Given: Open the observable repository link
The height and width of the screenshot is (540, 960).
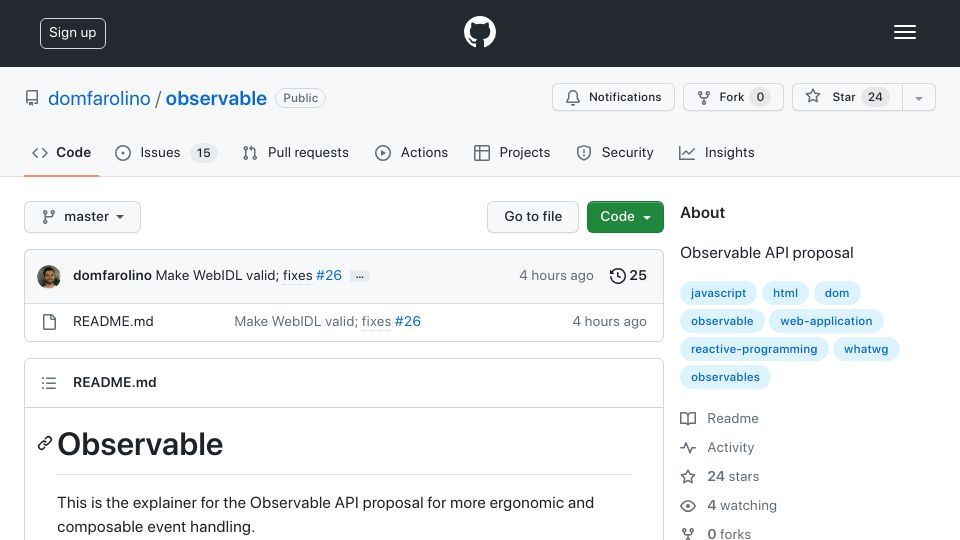Looking at the screenshot, I should pos(216,98).
